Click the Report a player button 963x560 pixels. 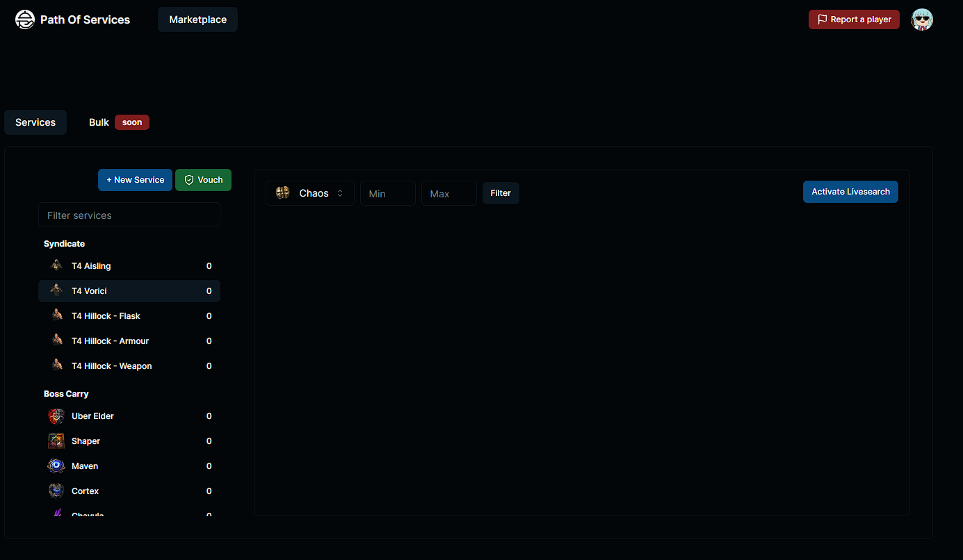[853, 19]
